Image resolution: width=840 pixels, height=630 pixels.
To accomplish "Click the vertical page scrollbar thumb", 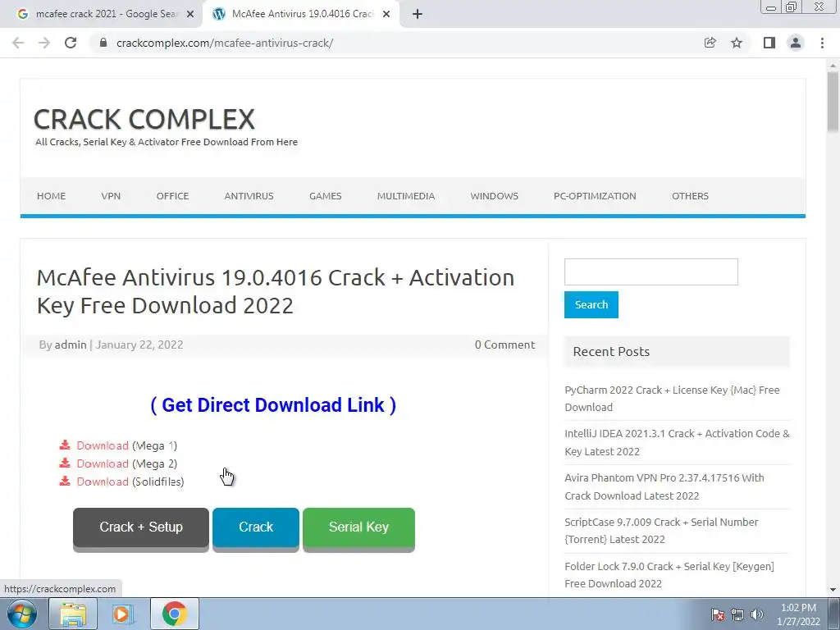I will click(x=833, y=102).
